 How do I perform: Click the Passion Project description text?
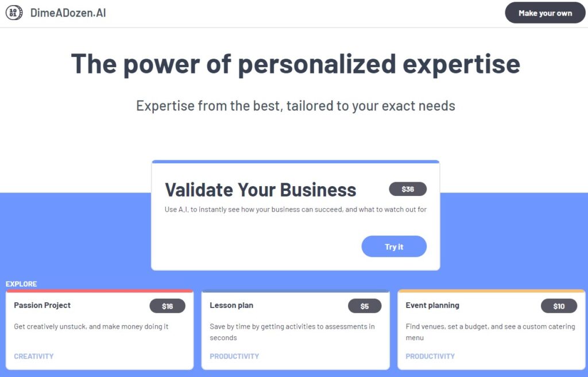point(91,326)
